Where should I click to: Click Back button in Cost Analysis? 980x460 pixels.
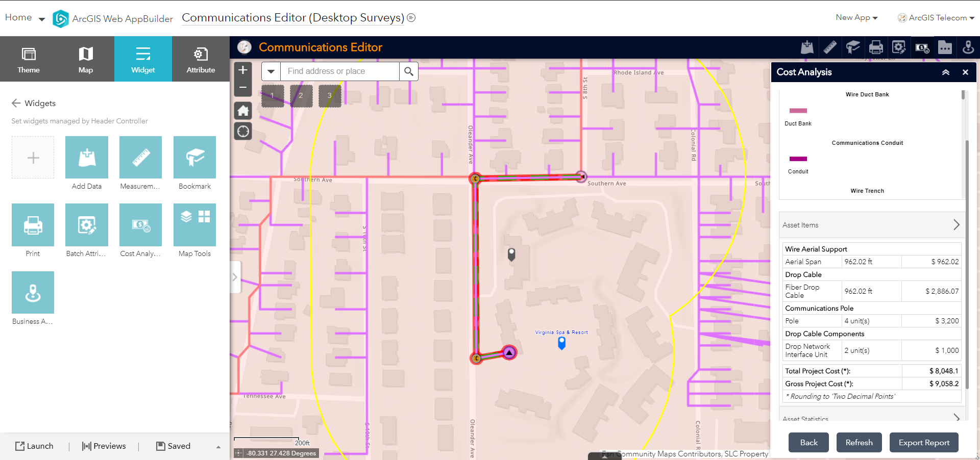coord(808,443)
